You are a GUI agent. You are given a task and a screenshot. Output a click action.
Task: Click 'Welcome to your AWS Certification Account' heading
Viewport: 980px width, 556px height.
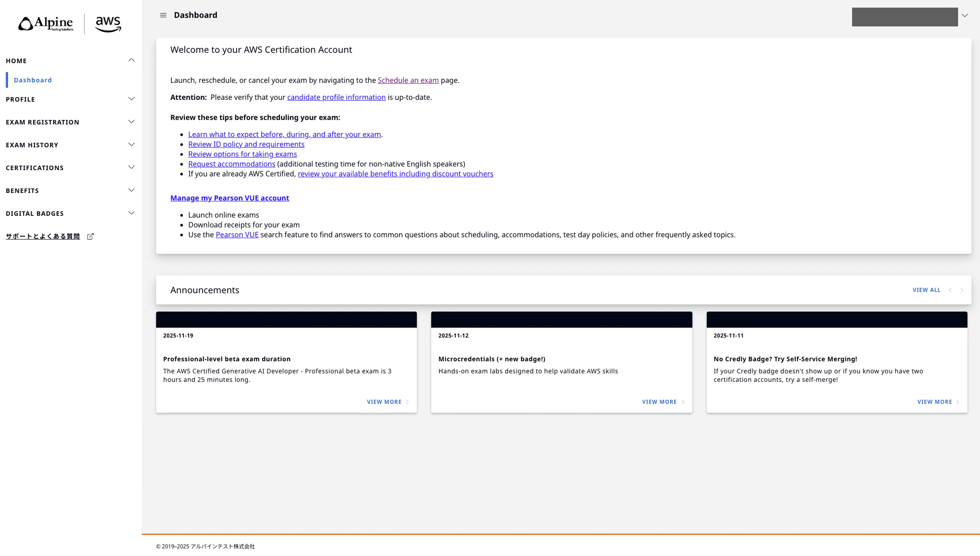261,50
